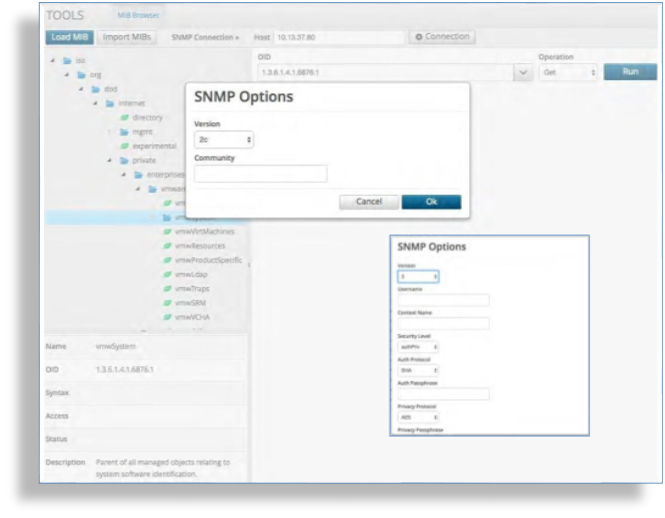Image resolution: width=665 pixels, height=518 pixels.
Task: Open Version 2c dropdown in SNMP Options
Action: (x=224, y=140)
